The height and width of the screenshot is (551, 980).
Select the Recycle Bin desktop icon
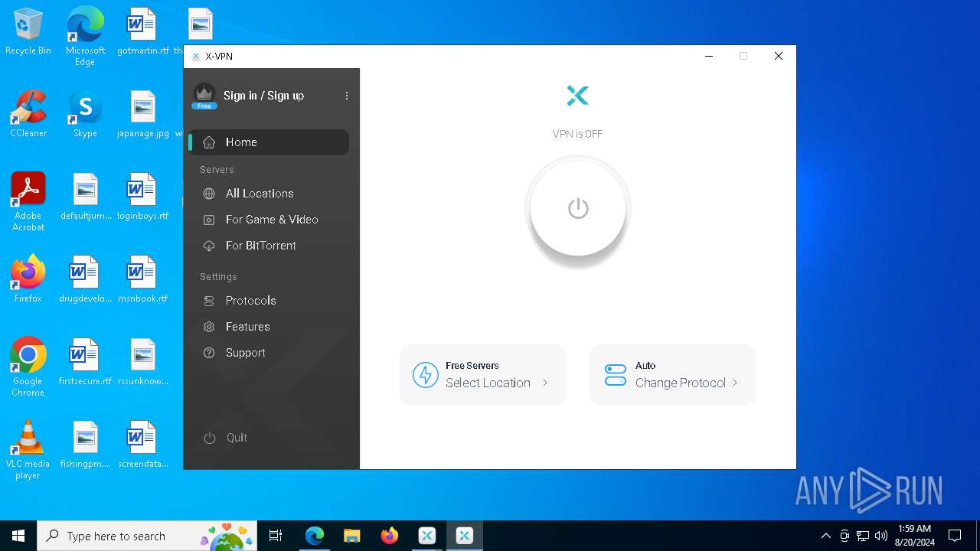click(28, 32)
